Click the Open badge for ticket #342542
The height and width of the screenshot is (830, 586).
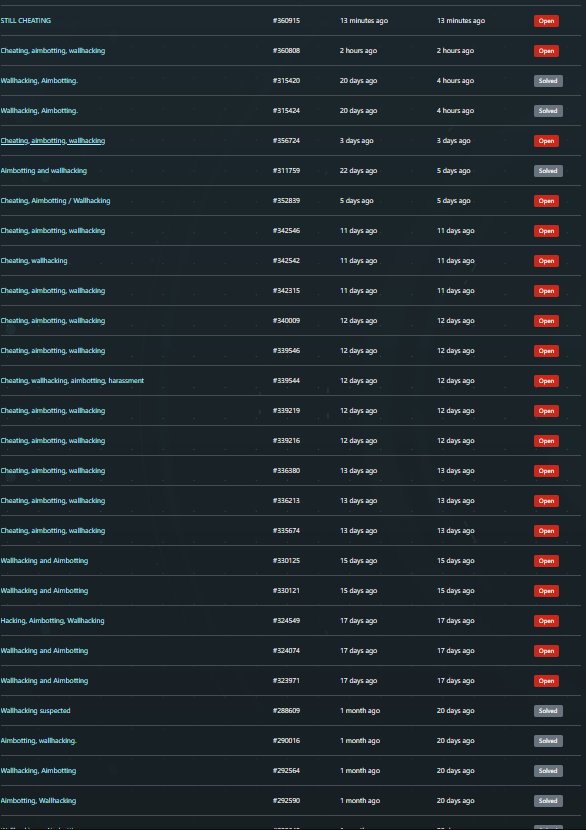click(546, 261)
